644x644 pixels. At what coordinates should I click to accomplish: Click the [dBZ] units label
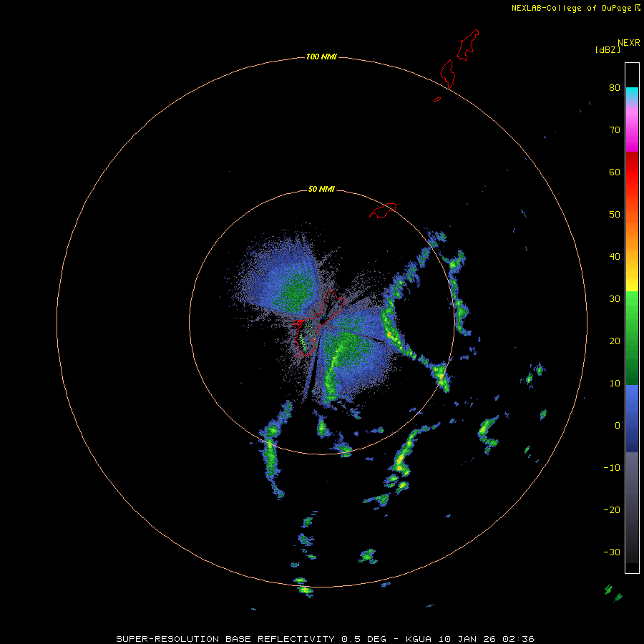[608, 50]
